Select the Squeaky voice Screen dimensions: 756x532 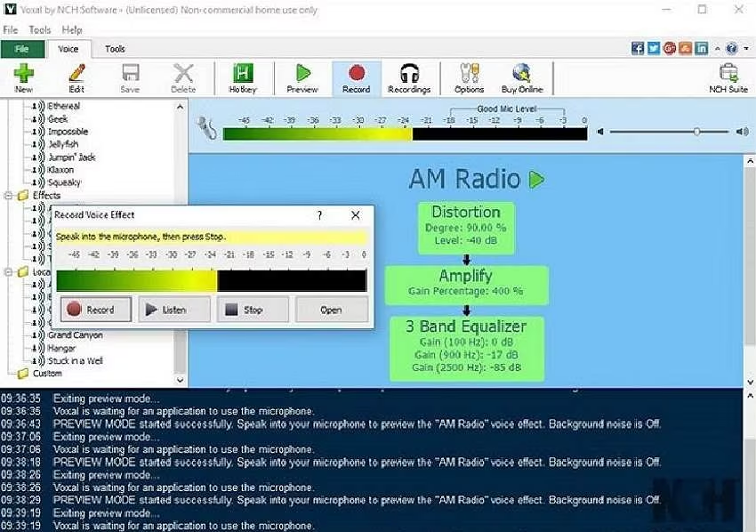pyautogui.click(x=64, y=182)
